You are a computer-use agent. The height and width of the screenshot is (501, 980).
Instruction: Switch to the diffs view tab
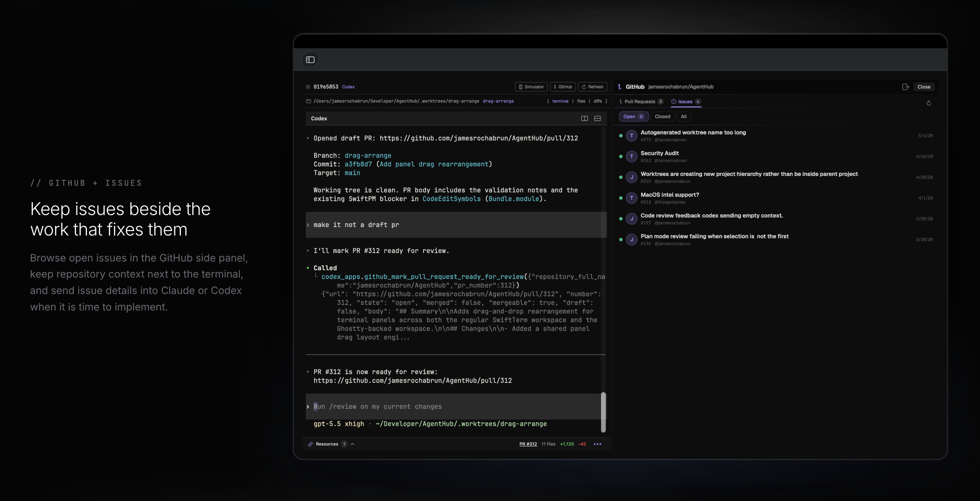tap(598, 101)
